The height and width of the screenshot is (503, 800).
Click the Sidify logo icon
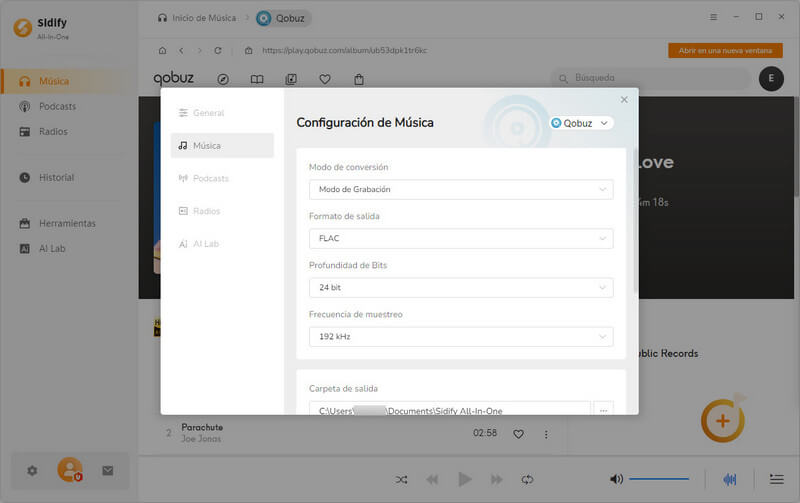click(22, 28)
